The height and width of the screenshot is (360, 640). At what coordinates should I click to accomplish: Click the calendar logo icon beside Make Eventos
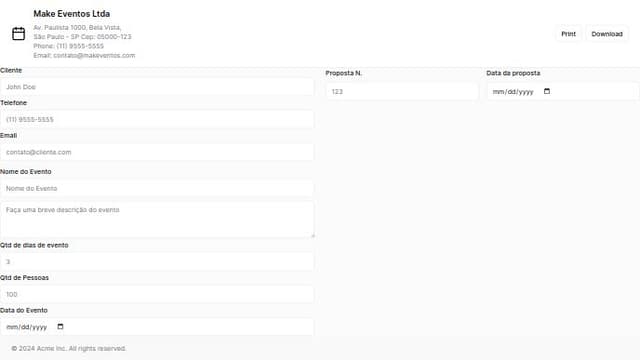[x=18, y=33]
